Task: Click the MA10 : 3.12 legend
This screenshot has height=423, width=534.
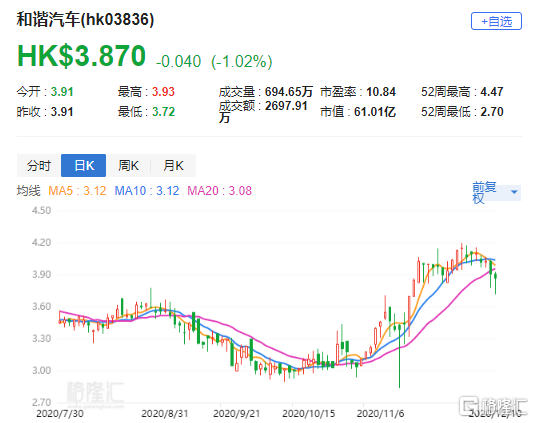Action: coord(147,191)
